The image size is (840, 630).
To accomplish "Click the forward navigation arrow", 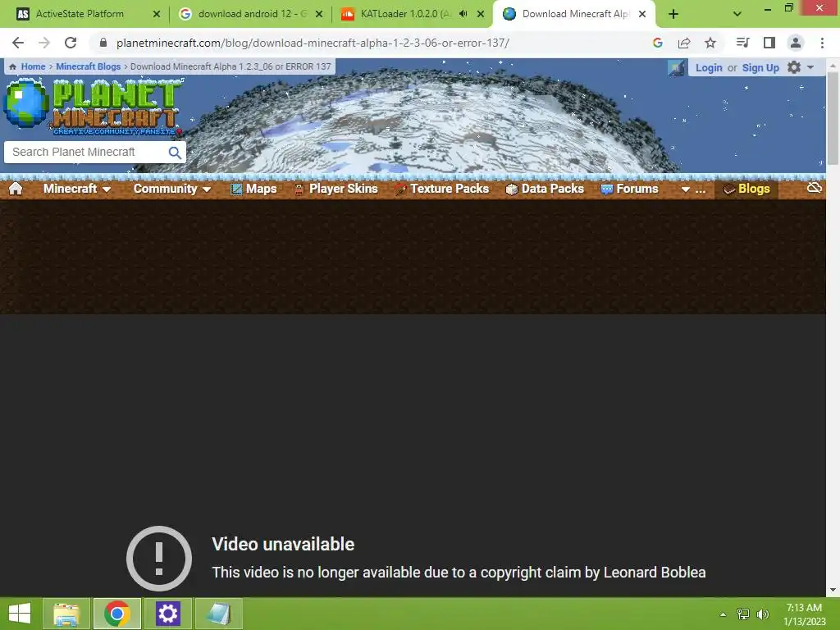I will coord(44,43).
